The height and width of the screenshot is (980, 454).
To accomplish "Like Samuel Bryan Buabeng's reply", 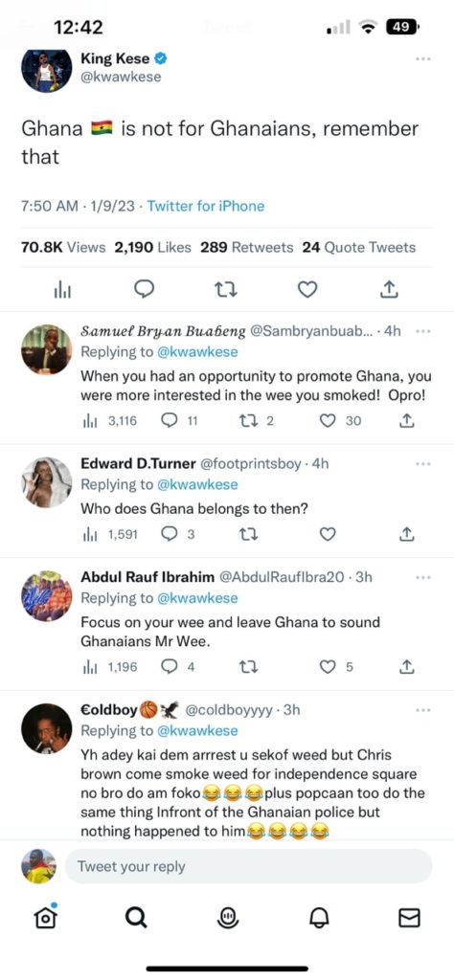I will pos(328,421).
